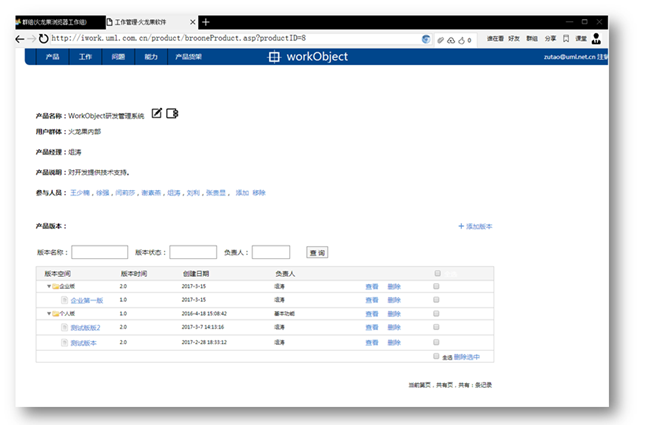Open the 问题 navigation menu
649x425 pixels.
point(118,57)
